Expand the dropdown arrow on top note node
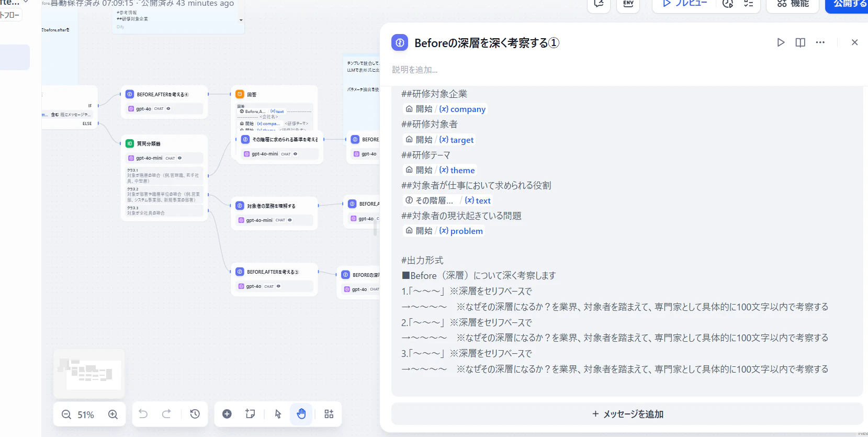This screenshot has height=437, width=868. coord(241,20)
